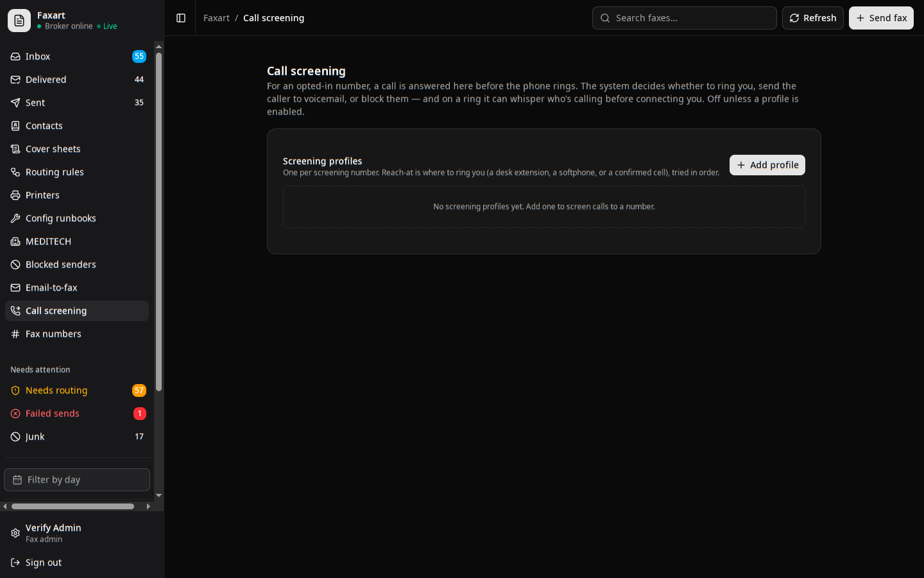Image resolution: width=924 pixels, height=578 pixels.
Task: Click the sidebar vertical scrollbar thumb
Action: (x=158, y=222)
